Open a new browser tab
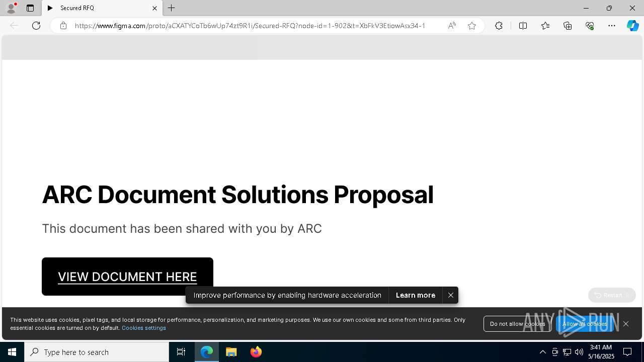 (172, 8)
